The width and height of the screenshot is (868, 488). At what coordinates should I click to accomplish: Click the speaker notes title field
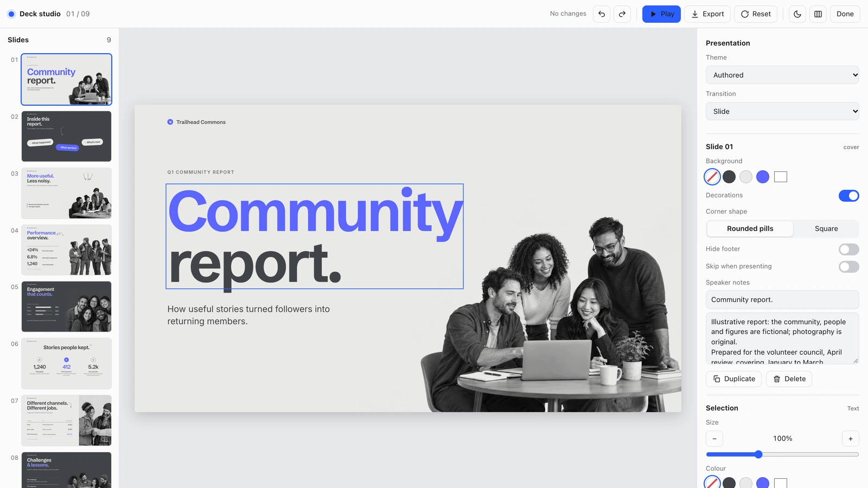tap(782, 299)
